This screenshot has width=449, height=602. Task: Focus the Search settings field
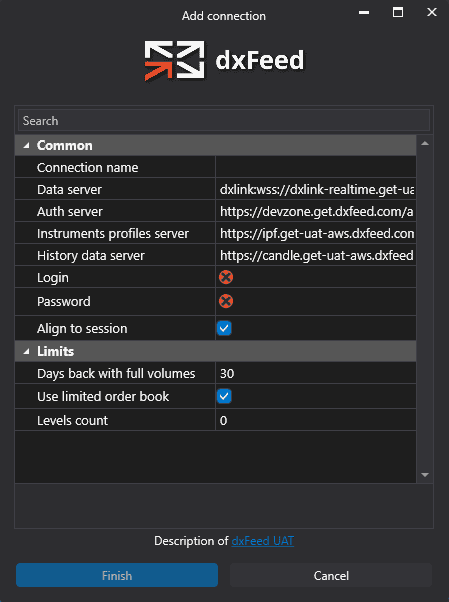[224, 121]
